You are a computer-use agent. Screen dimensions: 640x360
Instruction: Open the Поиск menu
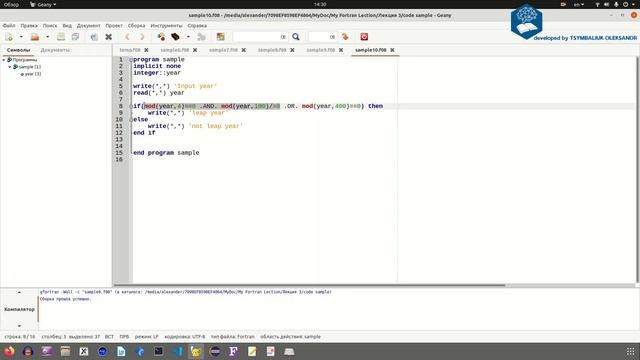pos(50,25)
